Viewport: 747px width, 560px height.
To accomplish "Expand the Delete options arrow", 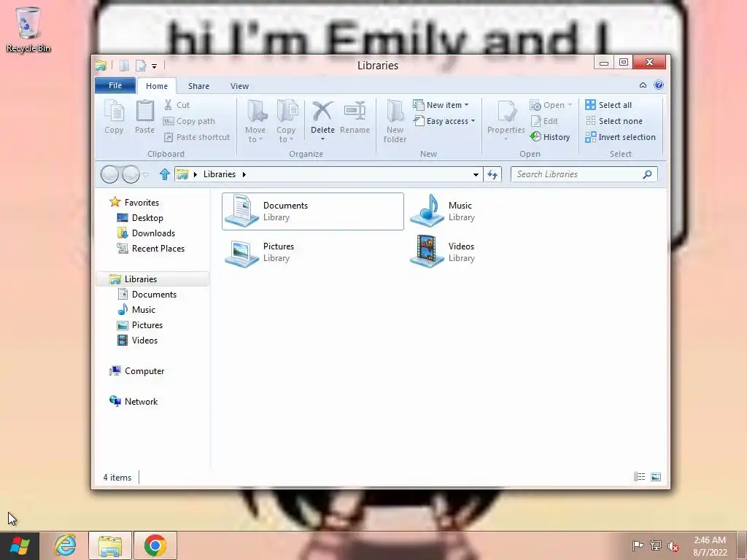I will click(x=322, y=139).
